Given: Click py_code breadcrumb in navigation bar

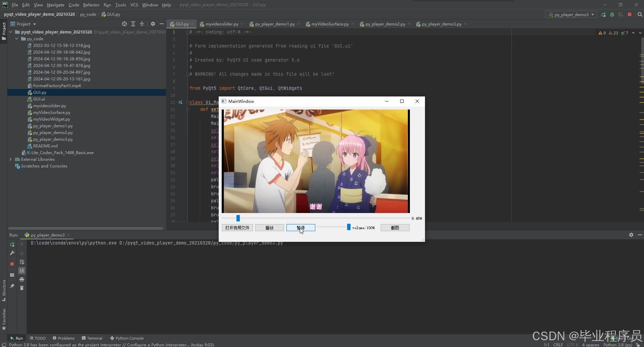Looking at the screenshot, I should pos(88,14).
